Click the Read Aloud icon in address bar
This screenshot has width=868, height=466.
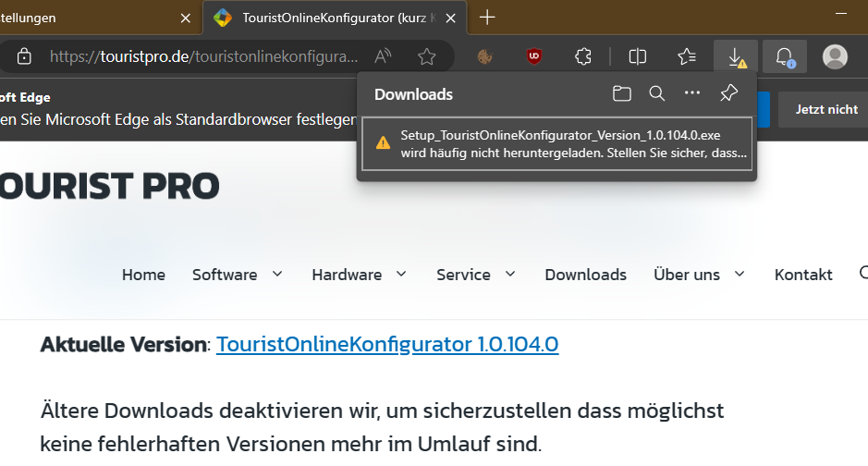coord(384,56)
